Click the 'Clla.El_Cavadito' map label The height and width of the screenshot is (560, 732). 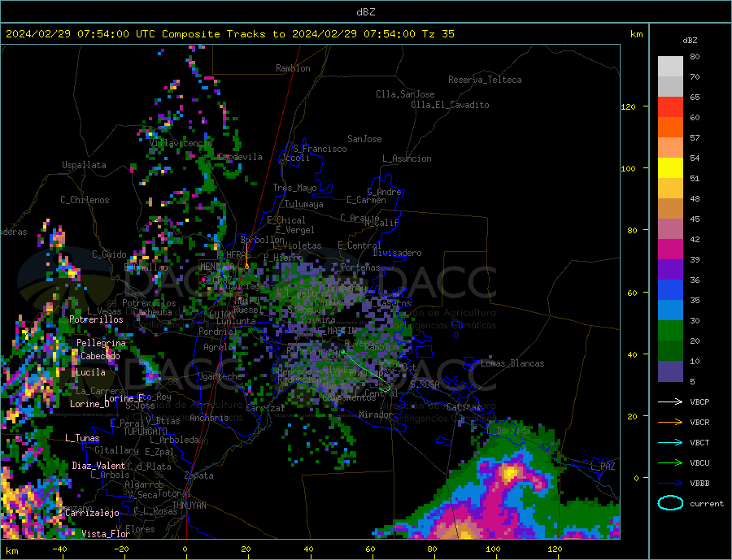pos(450,105)
